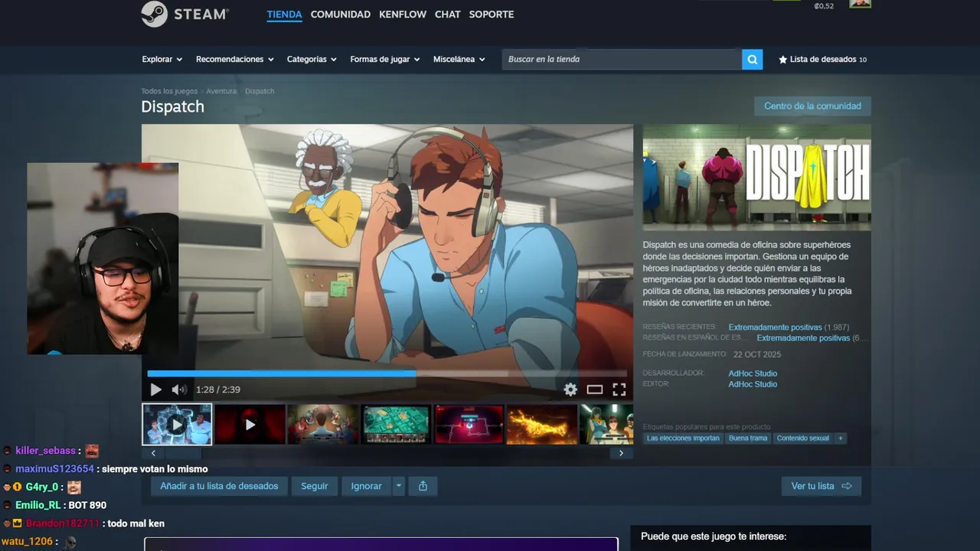Image resolution: width=980 pixels, height=551 pixels.
Task: Click Añadir a tu lista de deseados
Action: (219, 486)
